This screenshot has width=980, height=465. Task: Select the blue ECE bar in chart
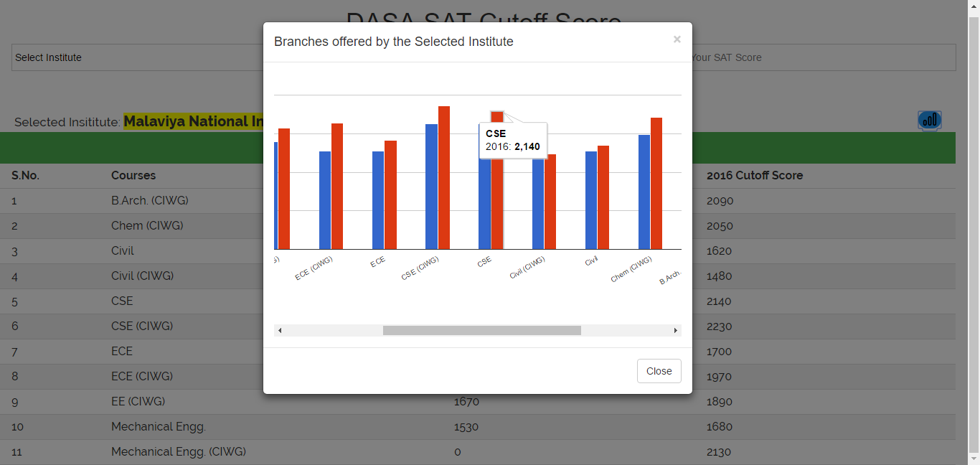[x=378, y=200]
